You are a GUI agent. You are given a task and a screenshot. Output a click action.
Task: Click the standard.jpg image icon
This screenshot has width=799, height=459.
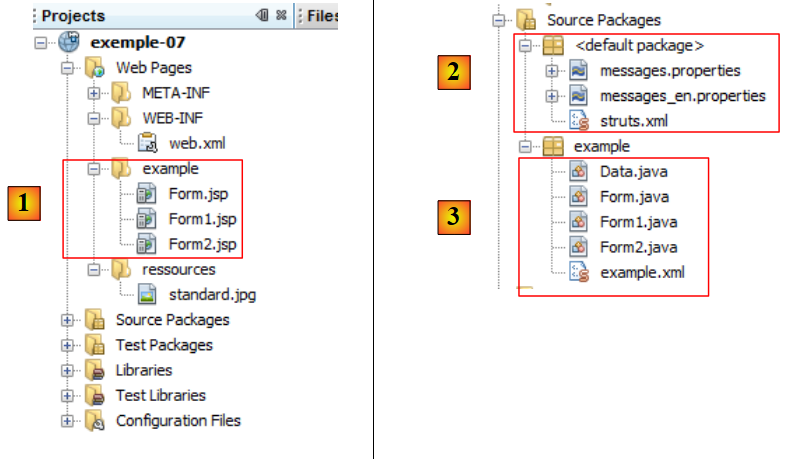coord(146,295)
